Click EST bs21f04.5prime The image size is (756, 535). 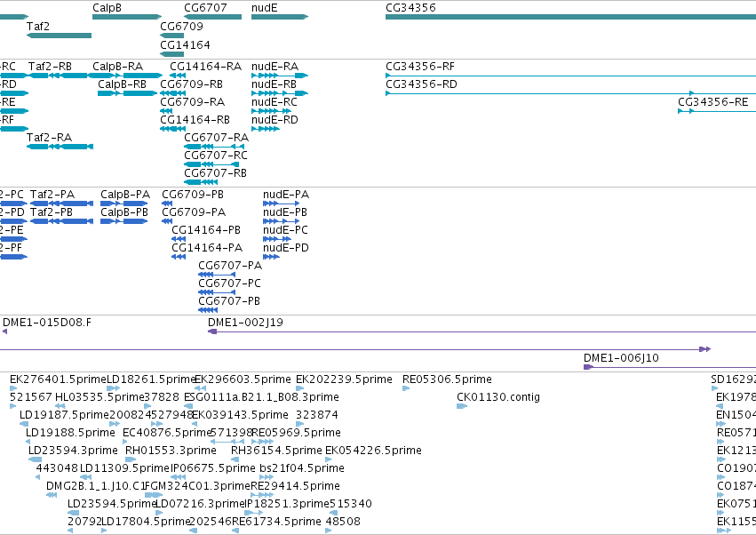[x=302, y=468]
